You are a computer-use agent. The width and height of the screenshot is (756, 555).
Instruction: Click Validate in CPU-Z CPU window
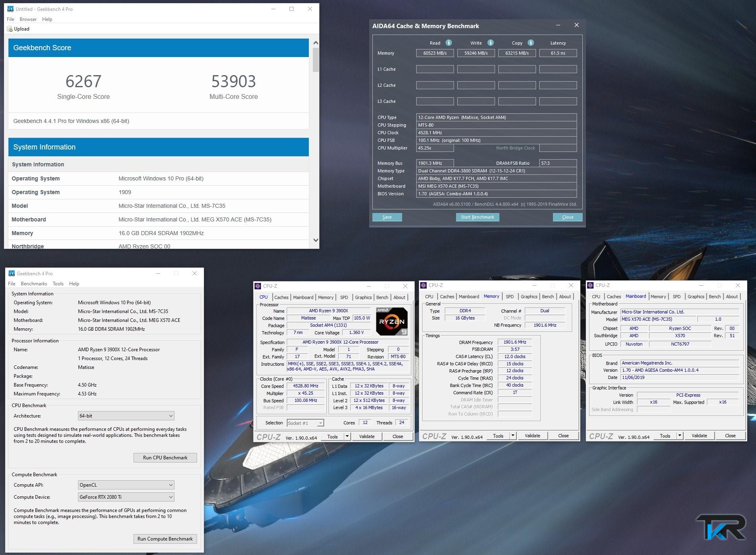click(x=367, y=436)
